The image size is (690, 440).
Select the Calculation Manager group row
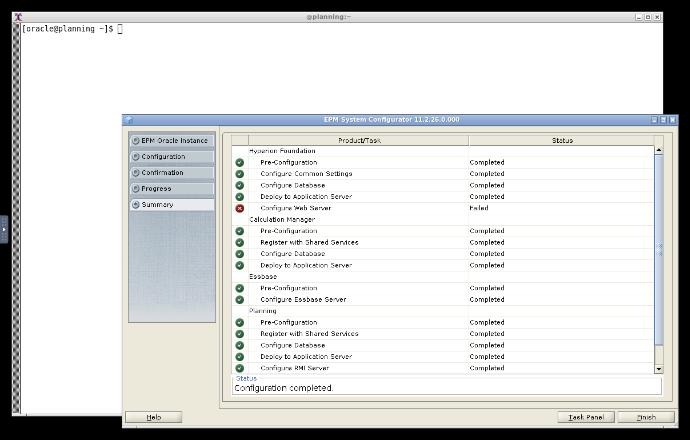pos(443,220)
